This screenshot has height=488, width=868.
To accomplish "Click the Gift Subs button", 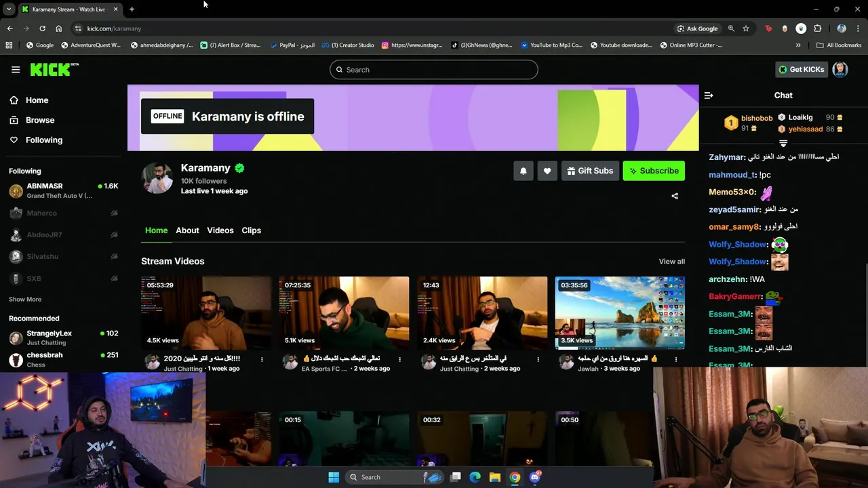I will [x=589, y=171].
